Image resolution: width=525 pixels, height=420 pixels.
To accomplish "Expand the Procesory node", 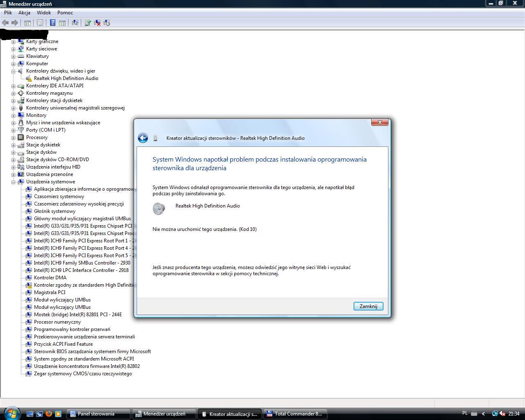I will pos(14,137).
